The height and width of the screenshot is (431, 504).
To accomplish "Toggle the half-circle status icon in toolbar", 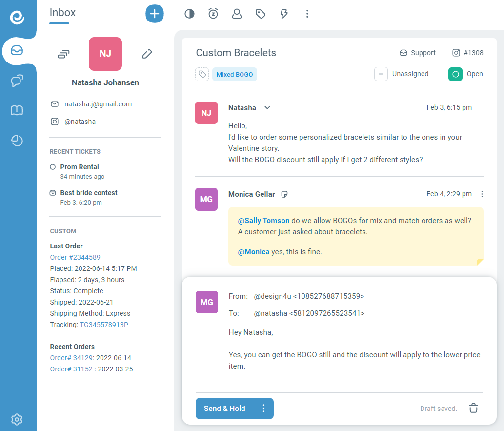I will point(189,14).
